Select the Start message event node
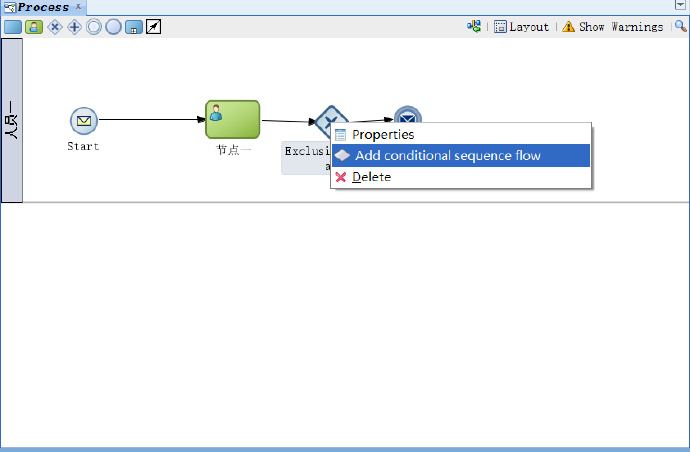Viewport: 690px width, 452px height. (x=84, y=121)
